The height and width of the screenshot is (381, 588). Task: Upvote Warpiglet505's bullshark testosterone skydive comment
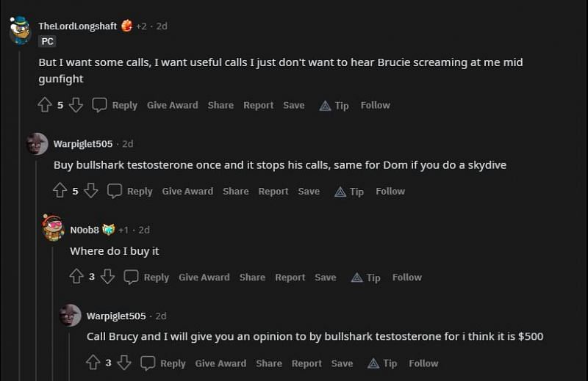60,191
